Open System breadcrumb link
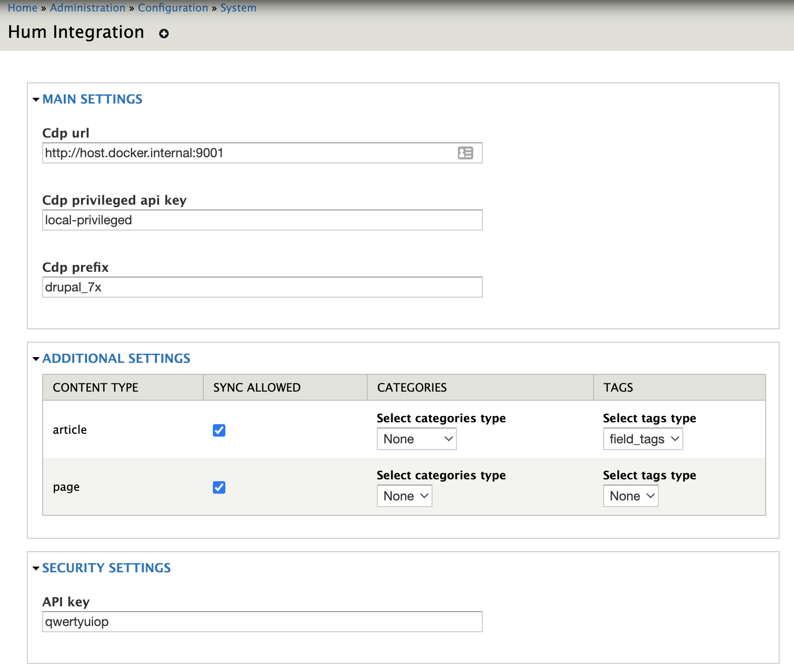This screenshot has height=672, width=794. point(238,8)
